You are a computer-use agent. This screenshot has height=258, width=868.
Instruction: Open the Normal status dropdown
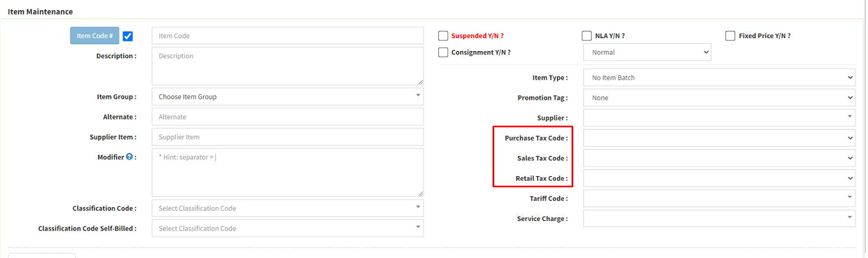(647, 52)
